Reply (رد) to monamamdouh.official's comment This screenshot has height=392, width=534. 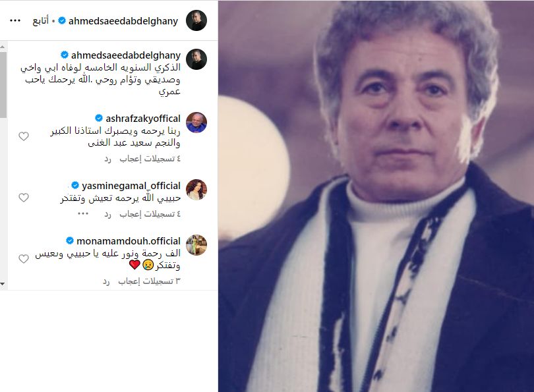106,281
